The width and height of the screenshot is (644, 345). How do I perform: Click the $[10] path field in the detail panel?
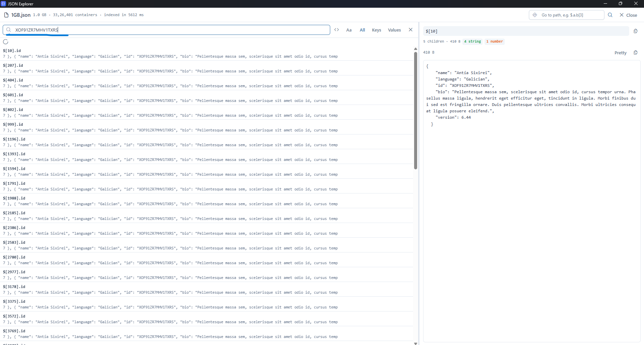(x=526, y=31)
